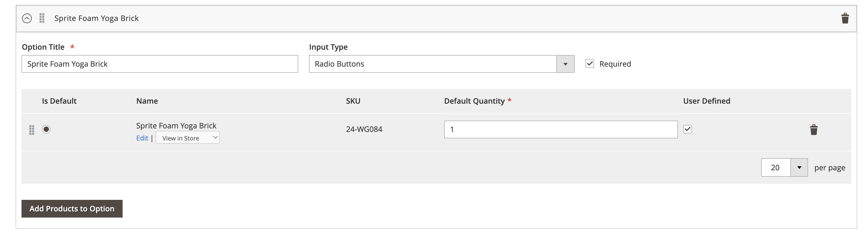Click the Default Quantity input field

coord(561,129)
